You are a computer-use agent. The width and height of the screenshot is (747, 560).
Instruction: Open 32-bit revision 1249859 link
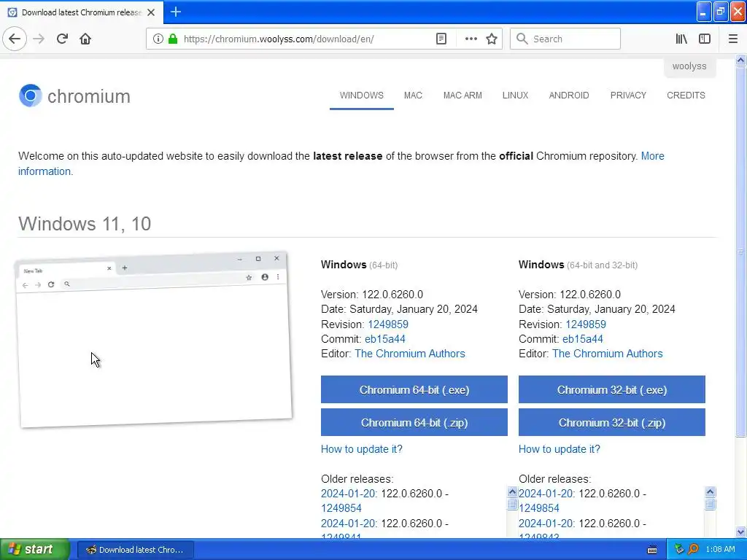[586, 324]
